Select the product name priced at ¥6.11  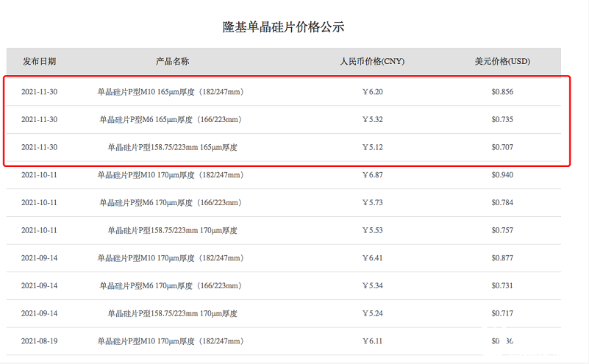pos(172,342)
